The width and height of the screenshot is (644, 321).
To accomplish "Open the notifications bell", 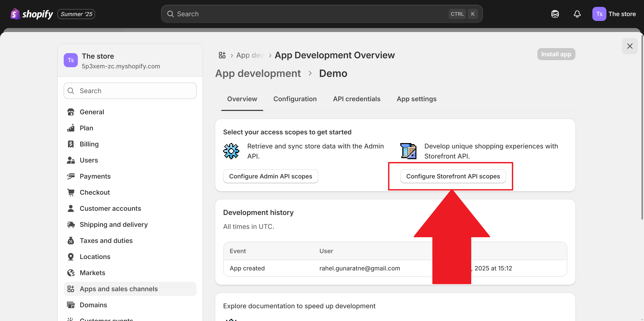I will tap(577, 14).
